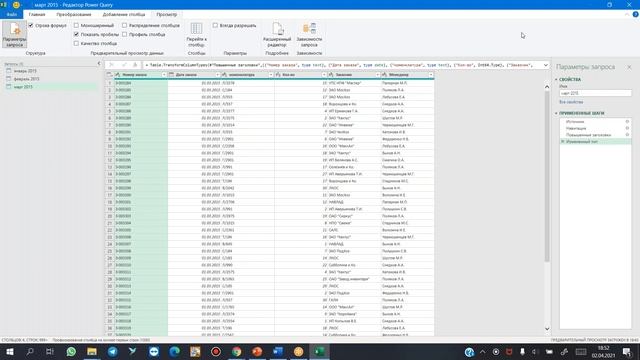Toggle the Строка формул checkbox

click(x=31, y=25)
